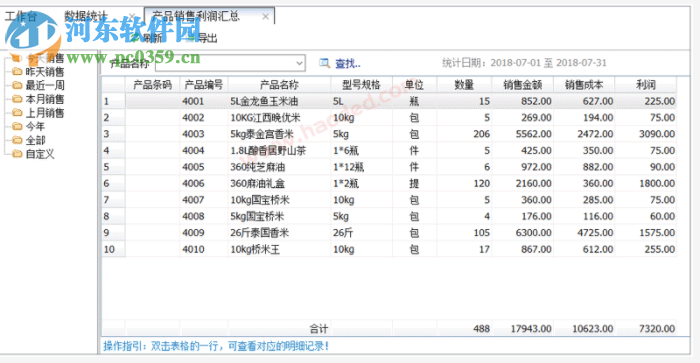Click sales amount 6300.00 cell

point(523,233)
